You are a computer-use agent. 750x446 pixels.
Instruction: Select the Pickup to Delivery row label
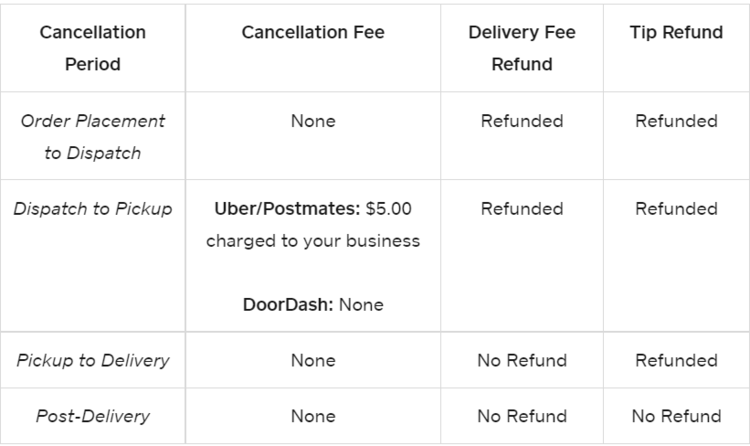(92, 360)
